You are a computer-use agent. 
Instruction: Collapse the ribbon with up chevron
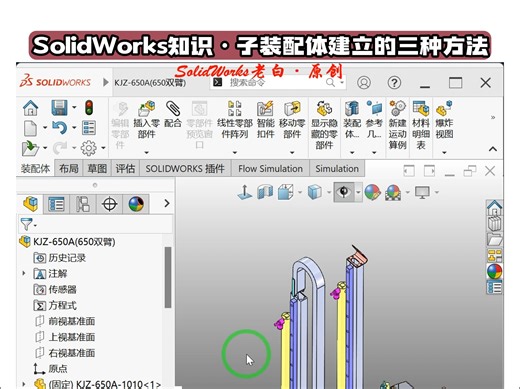(x=493, y=149)
